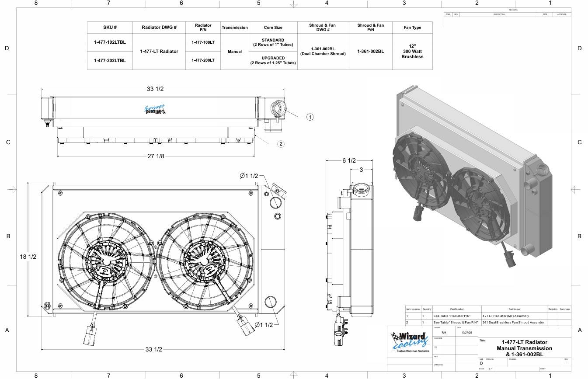This screenshot has width=588, height=379.
Task: Select the 18 1/2 height dimension
Action: pyautogui.click(x=28, y=257)
